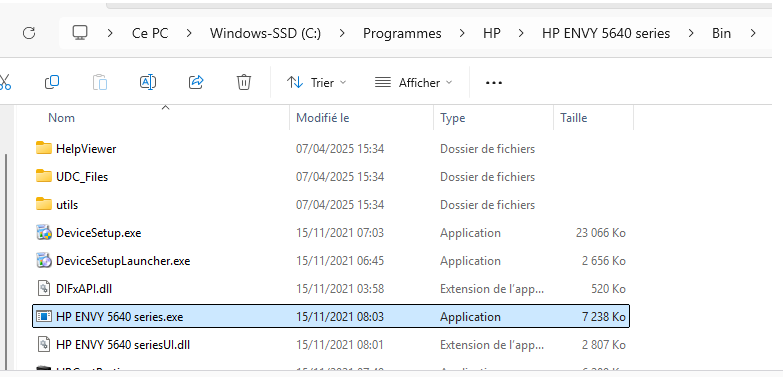Copy the selected file

(x=52, y=82)
